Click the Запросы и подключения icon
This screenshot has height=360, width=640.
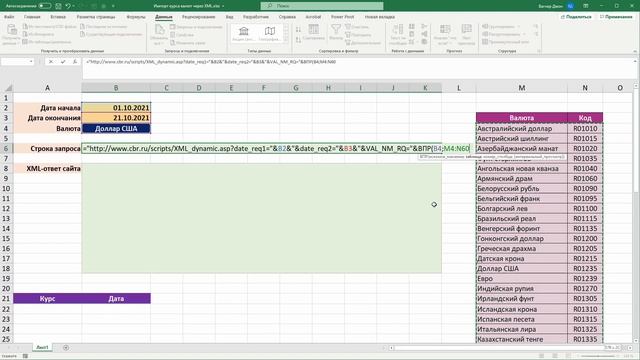[x=173, y=27]
